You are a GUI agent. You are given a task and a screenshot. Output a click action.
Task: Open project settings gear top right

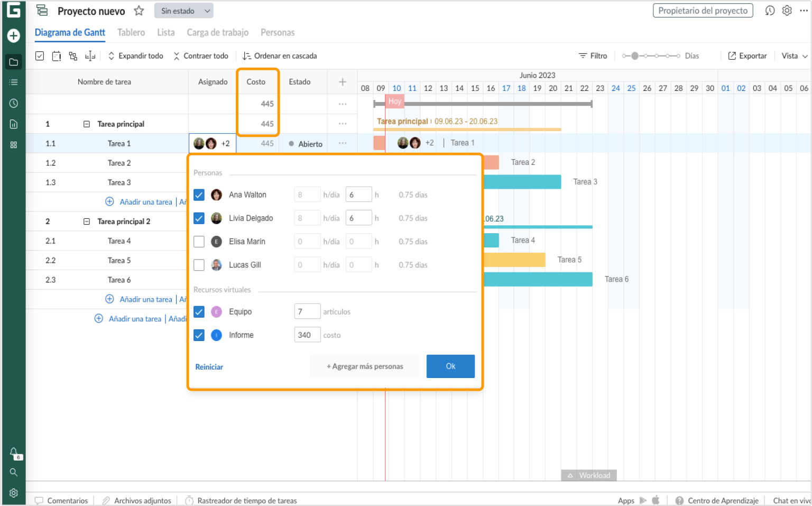tap(787, 11)
